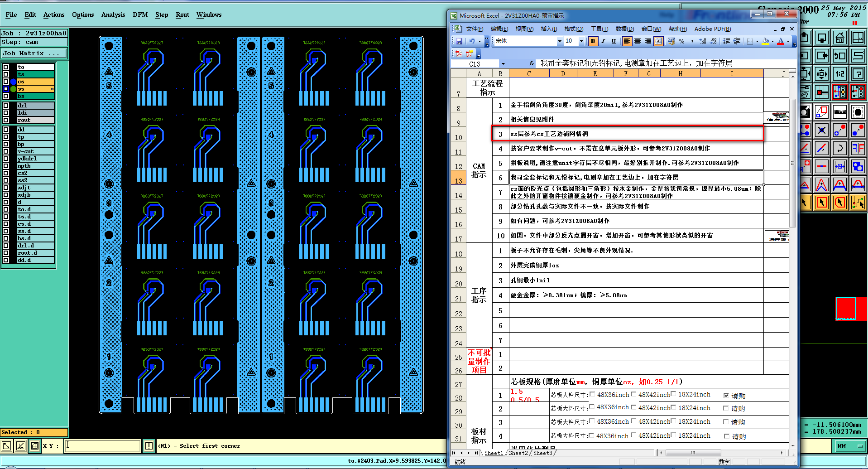
Task: Toggle the checkbox for layer 'bs'
Action: (6, 96)
